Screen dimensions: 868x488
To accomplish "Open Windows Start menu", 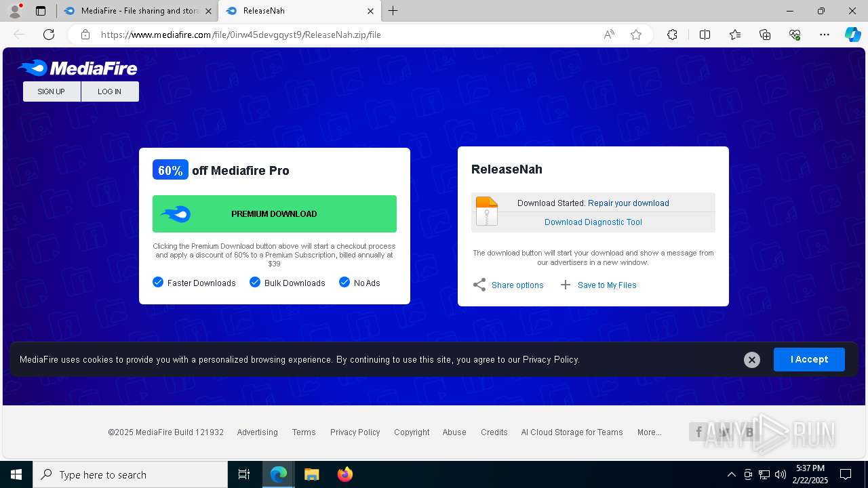I will pos(16,474).
